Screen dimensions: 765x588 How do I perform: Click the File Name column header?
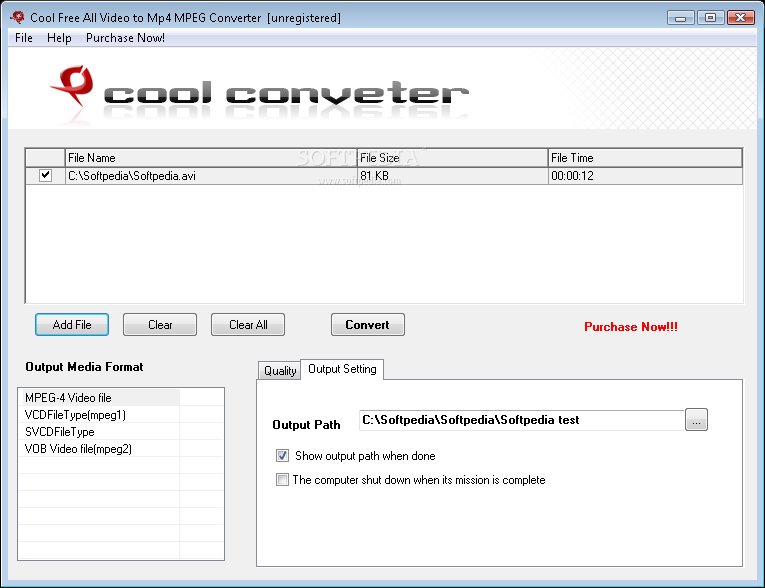point(211,158)
